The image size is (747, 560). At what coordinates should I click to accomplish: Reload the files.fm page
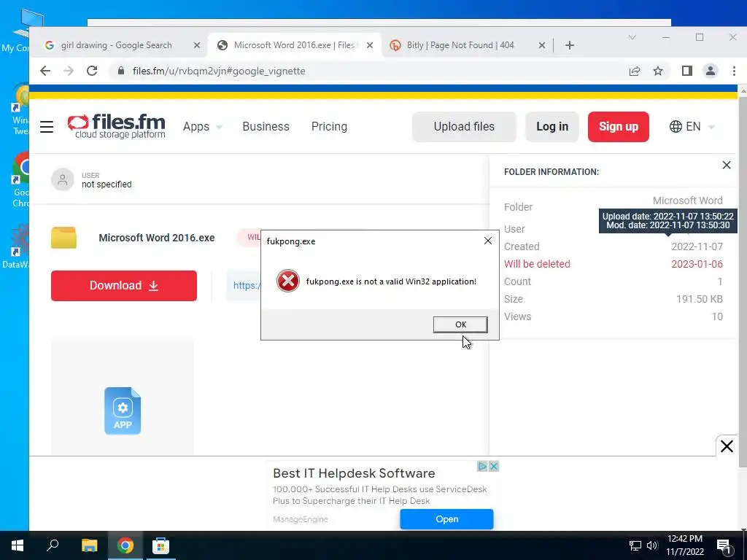coord(92,71)
